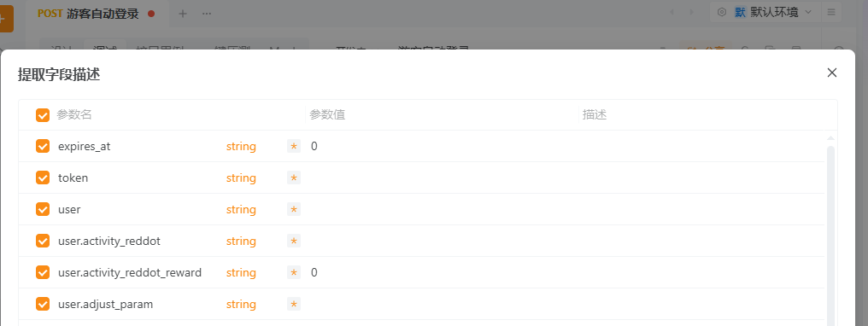Click the orange plus button in the sidebar
This screenshot has height=326, width=868.
(6, 18)
